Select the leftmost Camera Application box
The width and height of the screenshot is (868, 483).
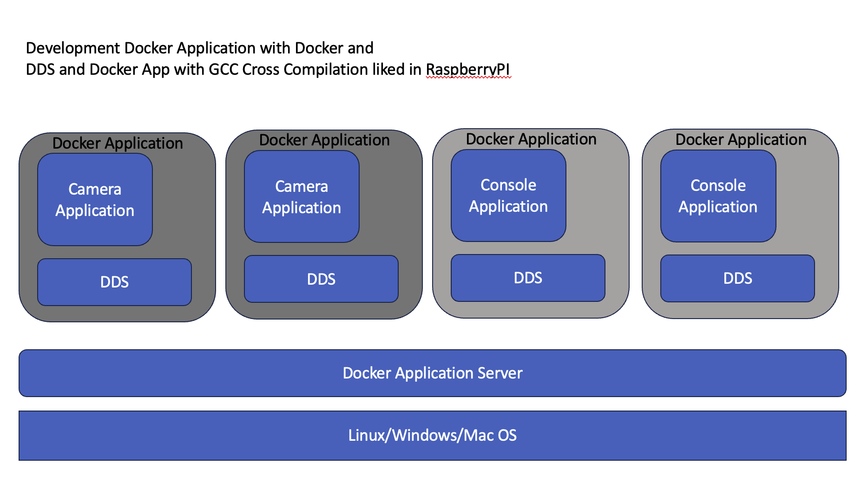[x=95, y=200]
